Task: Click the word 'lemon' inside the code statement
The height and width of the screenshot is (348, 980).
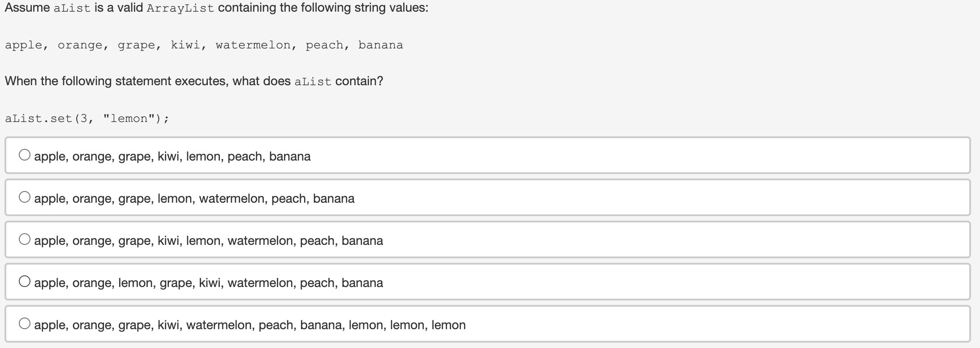Action: point(130,118)
